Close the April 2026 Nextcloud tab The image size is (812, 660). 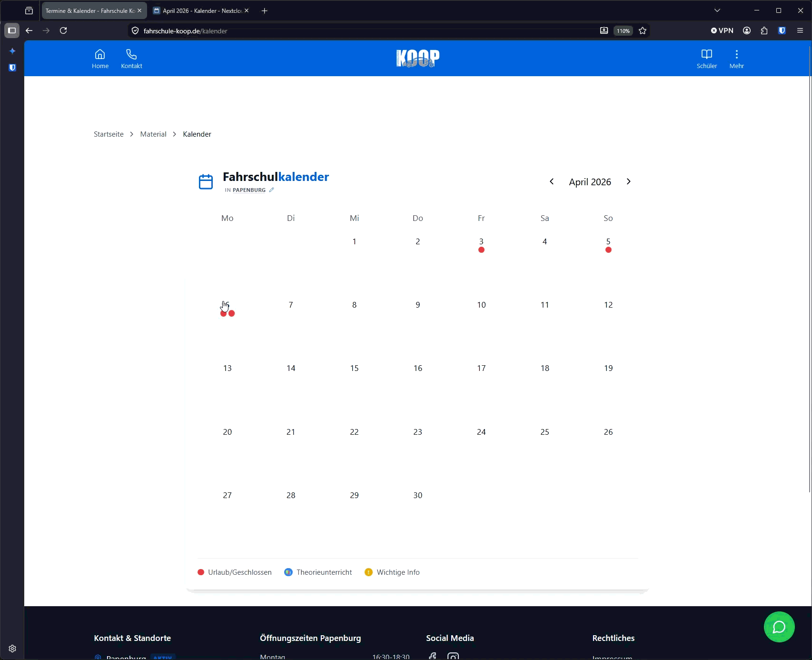click(247, 10)
